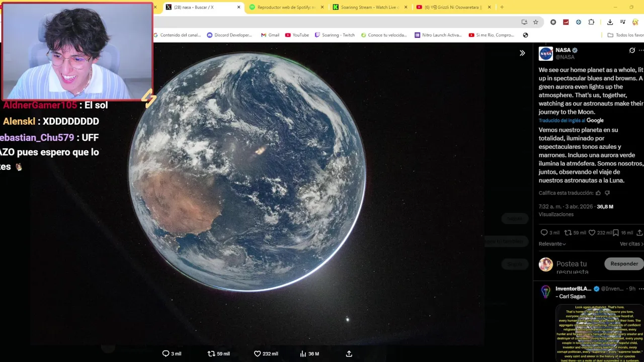Viewport: 644px width, 362px height.
Task: Switch to the Grizzli Ni Osowaretara YouTube tab
Action: (453, 7)
